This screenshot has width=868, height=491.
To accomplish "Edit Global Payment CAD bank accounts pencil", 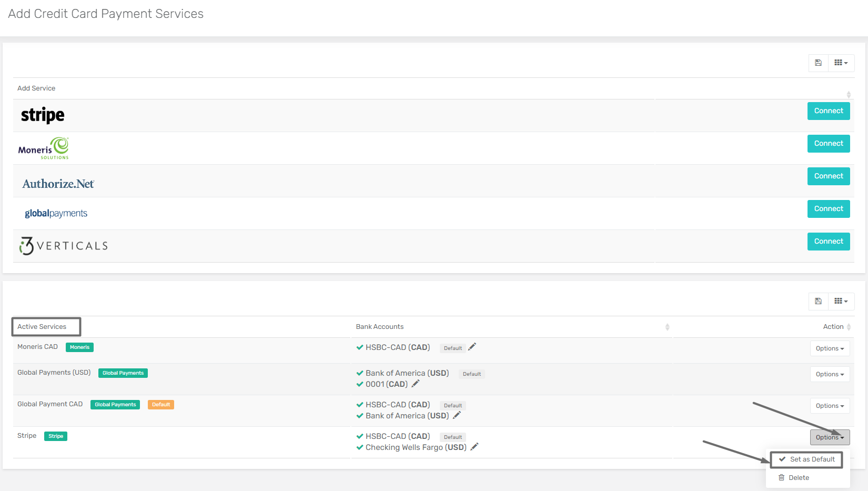I will [457, 415].
